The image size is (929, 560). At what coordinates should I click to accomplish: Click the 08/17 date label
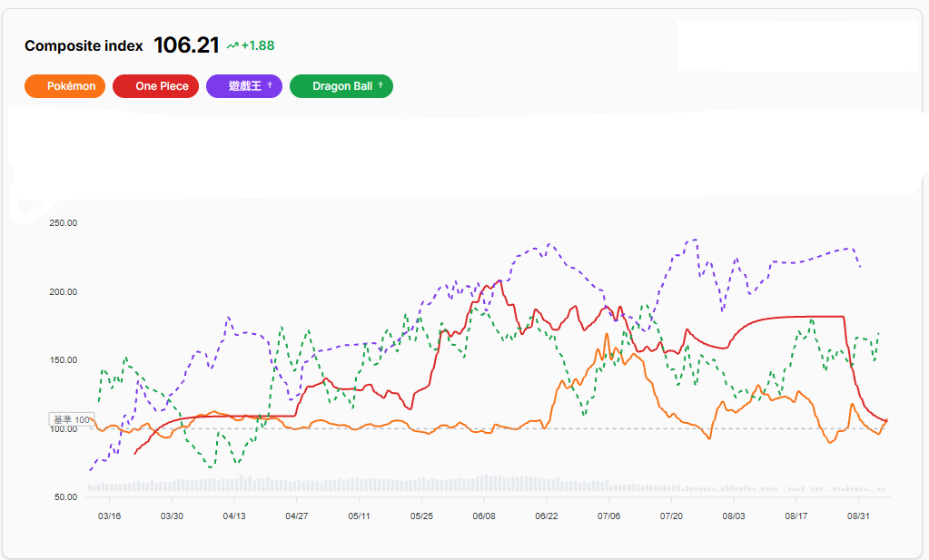pyautogui.click(x=796, y=516)
